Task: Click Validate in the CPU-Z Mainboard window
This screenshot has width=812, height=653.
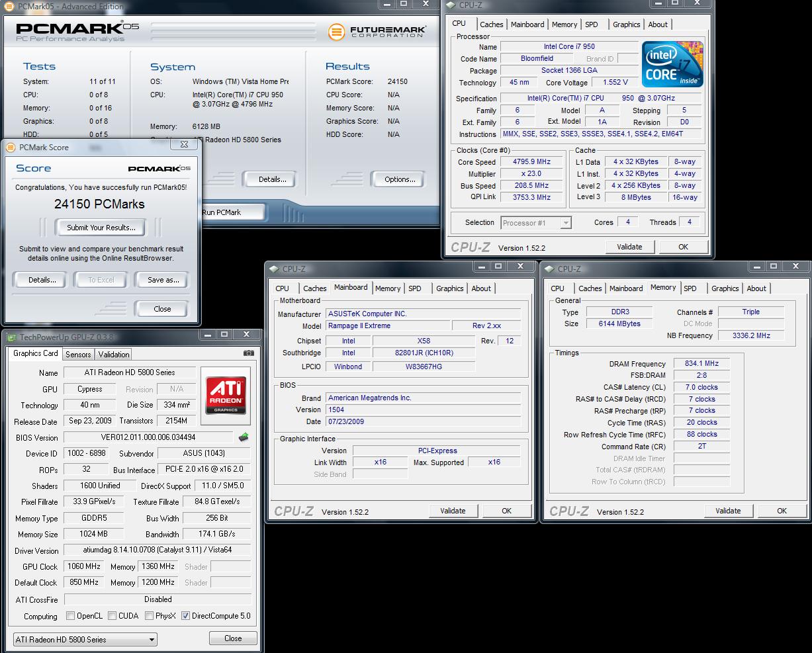Action: [x=453, y=511]
